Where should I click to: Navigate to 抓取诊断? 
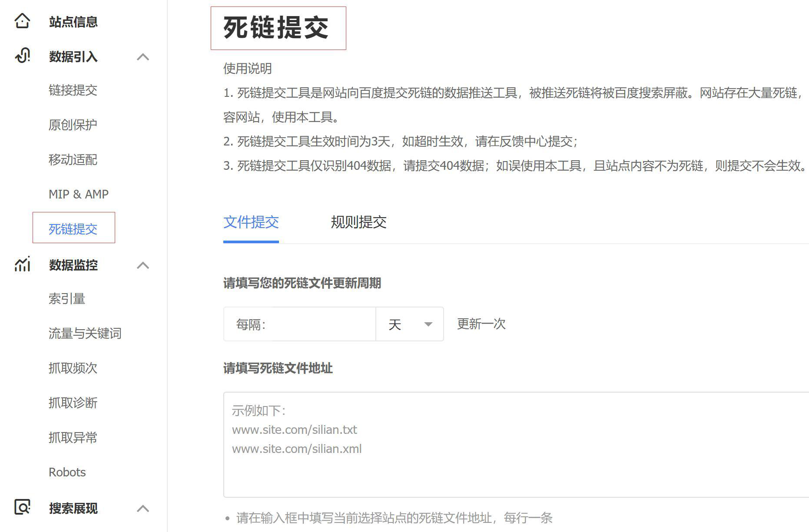click(73, 403)
